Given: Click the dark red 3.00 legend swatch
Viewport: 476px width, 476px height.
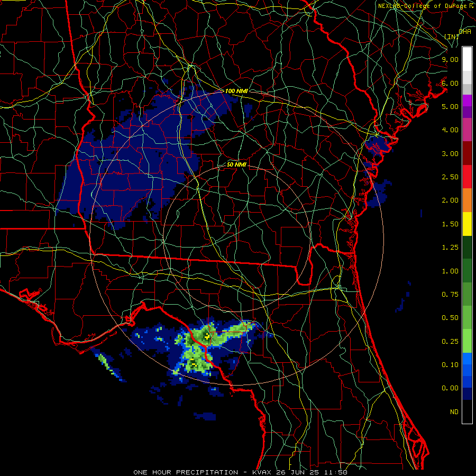Looking at the screenshot, I should click(x=467, y=153).
